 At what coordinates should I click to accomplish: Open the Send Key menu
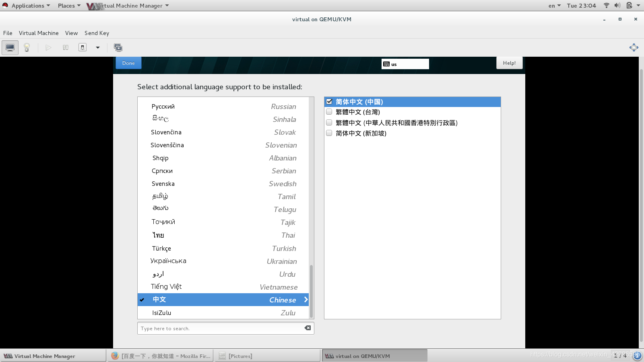[x=97, y=33]
